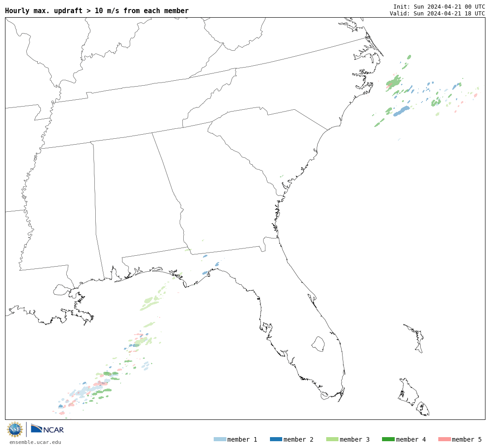Screen dimensions: 490x448
Task: Select the "member 2" legend label
Action: point(299,439)
